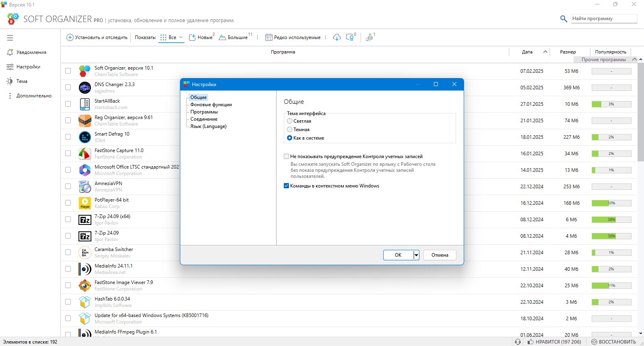644x346 pixels.
Task: Open the traces cleanup broom icon
Action: 369,37
